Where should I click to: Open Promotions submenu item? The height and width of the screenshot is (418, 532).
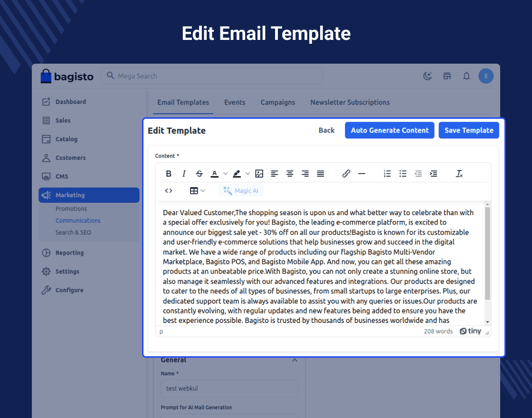click(71, 209)
